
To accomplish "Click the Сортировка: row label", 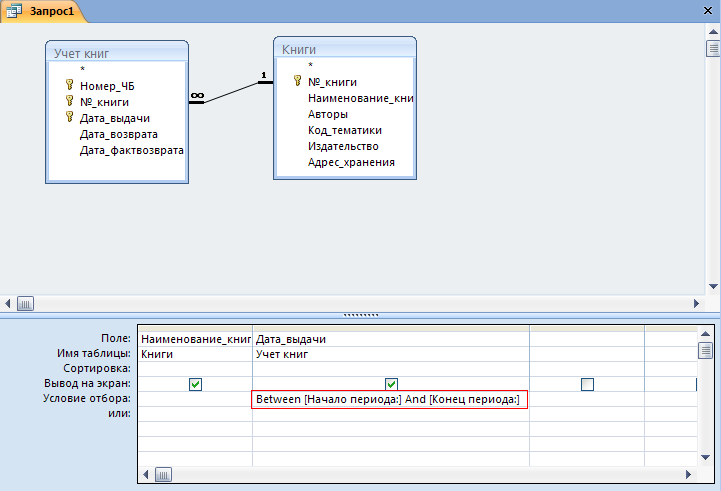I will [97, 369].
